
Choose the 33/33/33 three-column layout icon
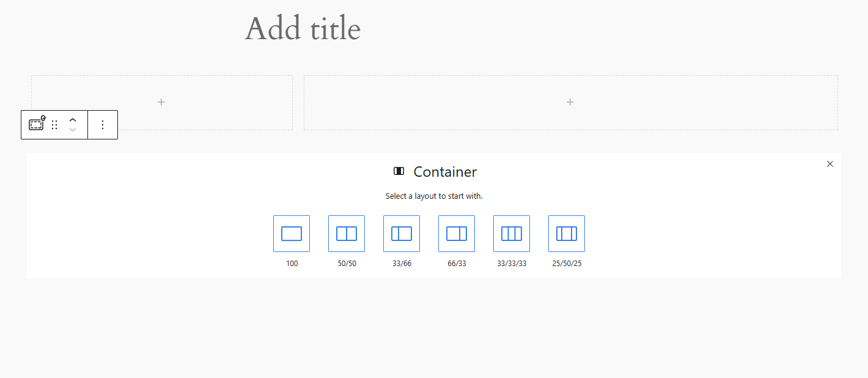tap(512, 234)
